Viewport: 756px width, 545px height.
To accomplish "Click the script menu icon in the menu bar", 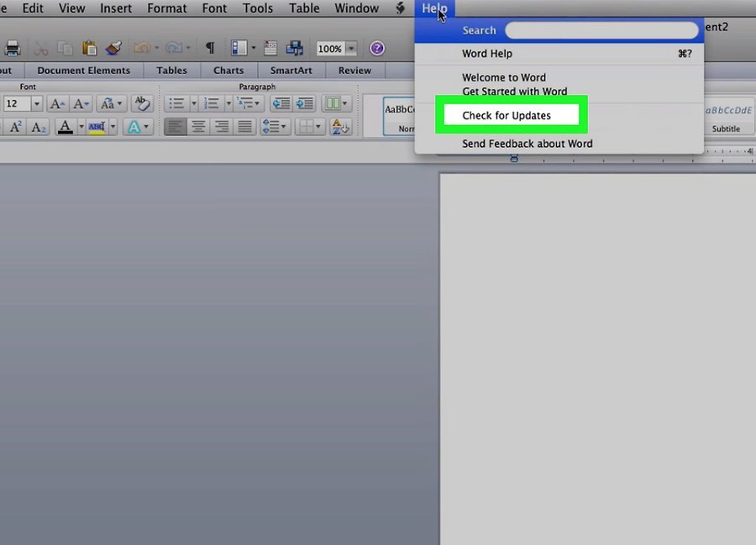I will [400, 8].
